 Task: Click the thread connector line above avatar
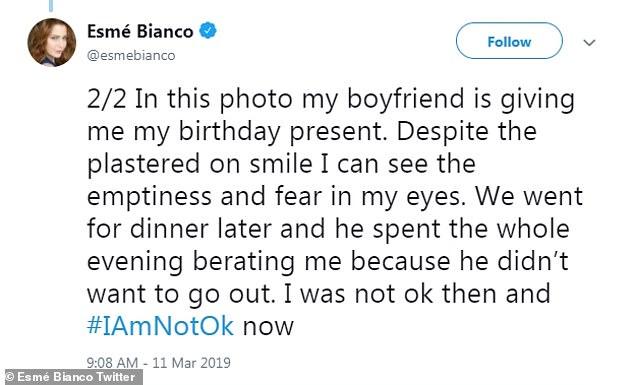(51, 6)
